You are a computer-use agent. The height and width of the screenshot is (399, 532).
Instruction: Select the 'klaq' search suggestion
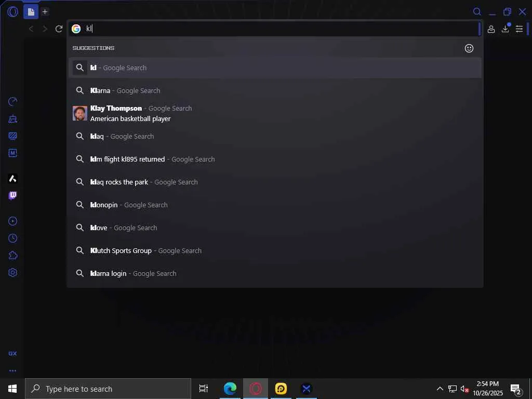pos(275,137)
